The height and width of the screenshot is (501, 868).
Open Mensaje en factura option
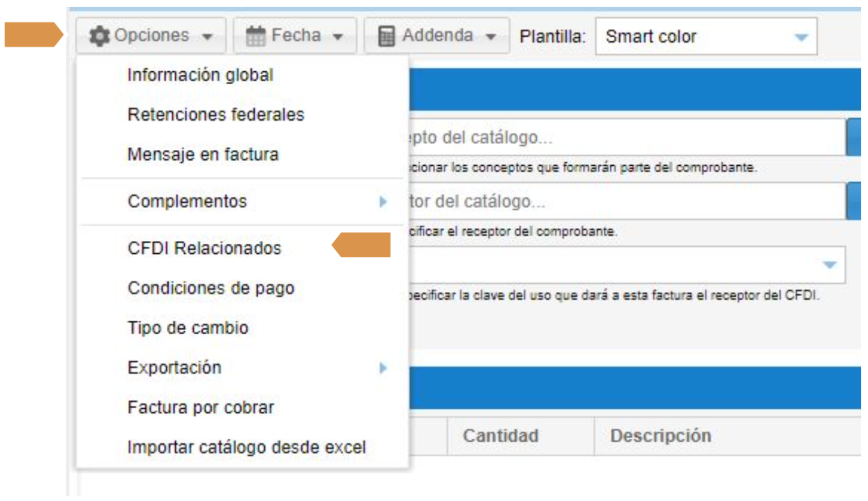203,154
